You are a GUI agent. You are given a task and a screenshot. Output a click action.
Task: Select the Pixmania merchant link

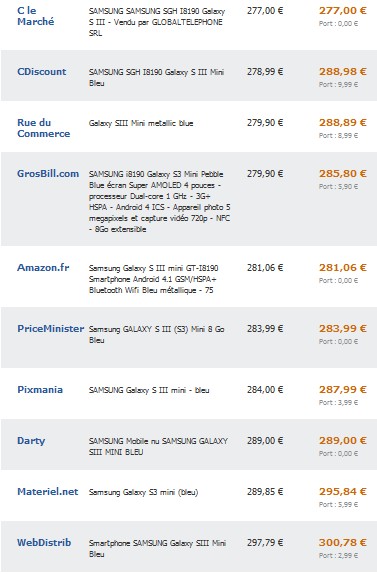40,390
